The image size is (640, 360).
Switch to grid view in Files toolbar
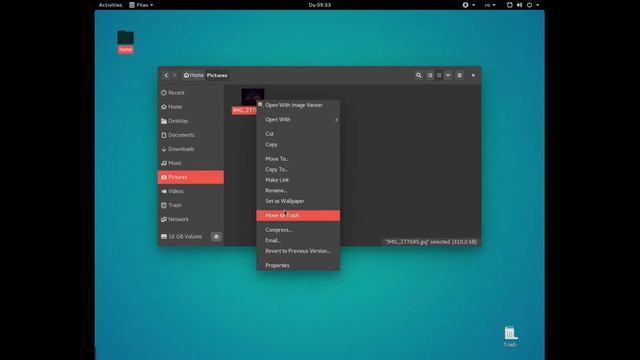coord(439,76)
